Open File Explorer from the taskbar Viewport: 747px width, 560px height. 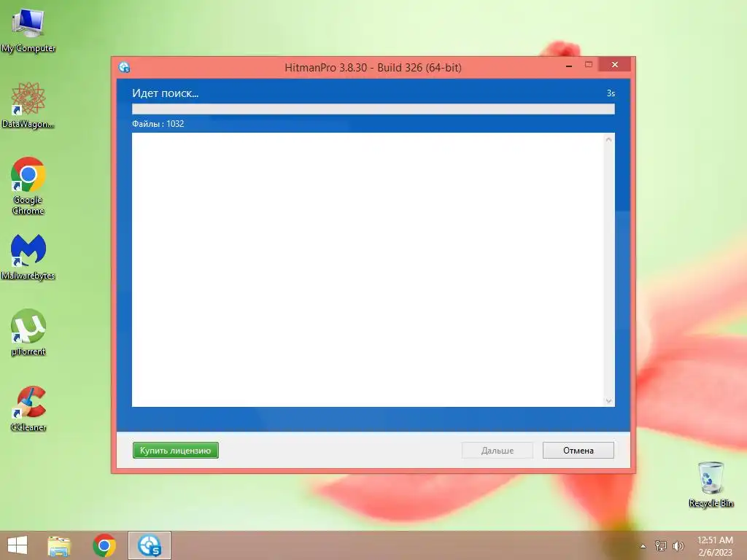[59, 545]
